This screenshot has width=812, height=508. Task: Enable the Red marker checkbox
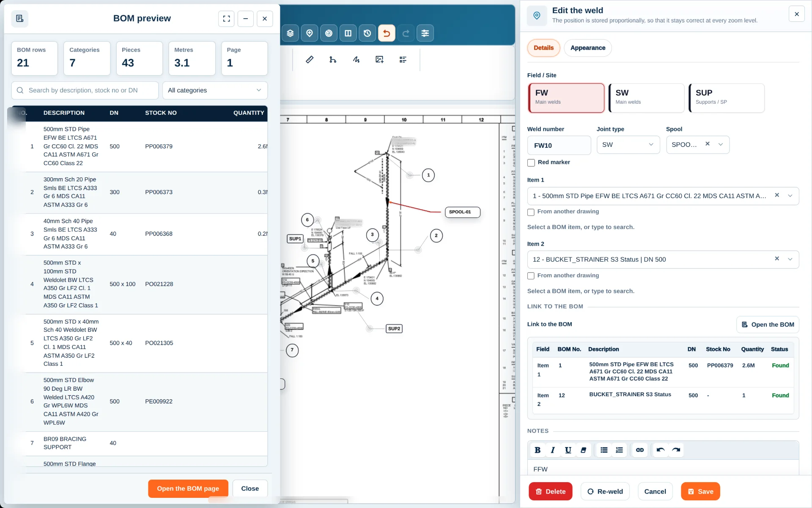[531, 163]
